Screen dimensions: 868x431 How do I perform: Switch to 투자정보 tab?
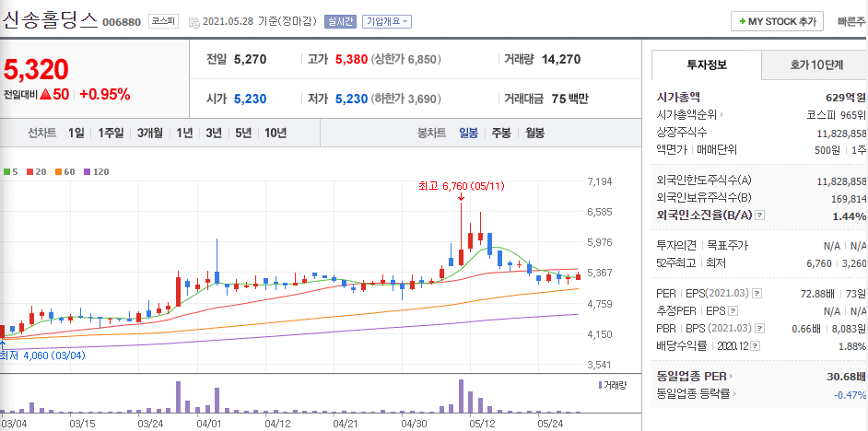click(707, 64)
